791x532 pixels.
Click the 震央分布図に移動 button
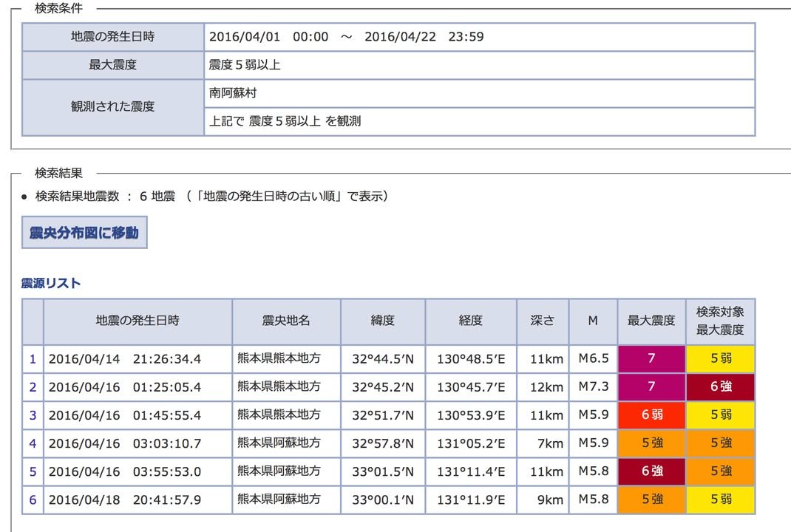pyautogui.click(x=84, y=233)
